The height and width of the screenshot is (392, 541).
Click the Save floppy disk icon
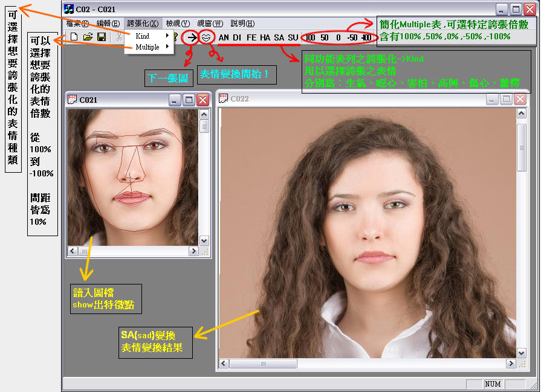(102, 37)
